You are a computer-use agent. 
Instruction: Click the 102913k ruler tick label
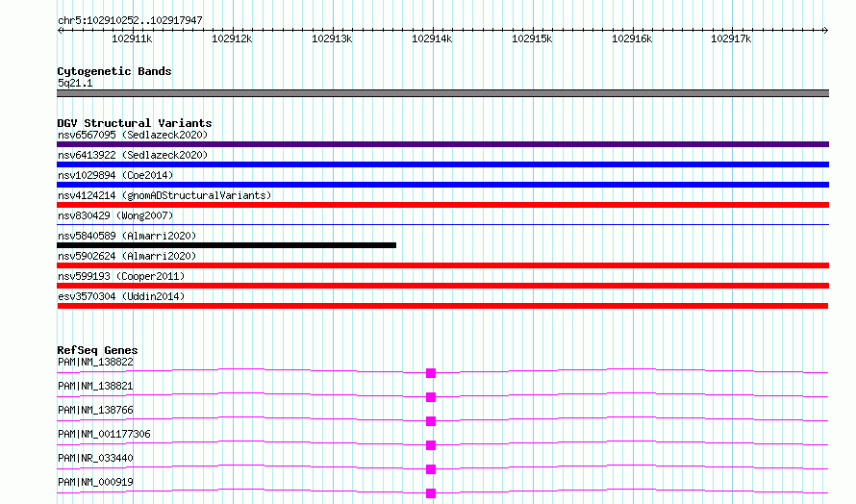pos(332,38)
